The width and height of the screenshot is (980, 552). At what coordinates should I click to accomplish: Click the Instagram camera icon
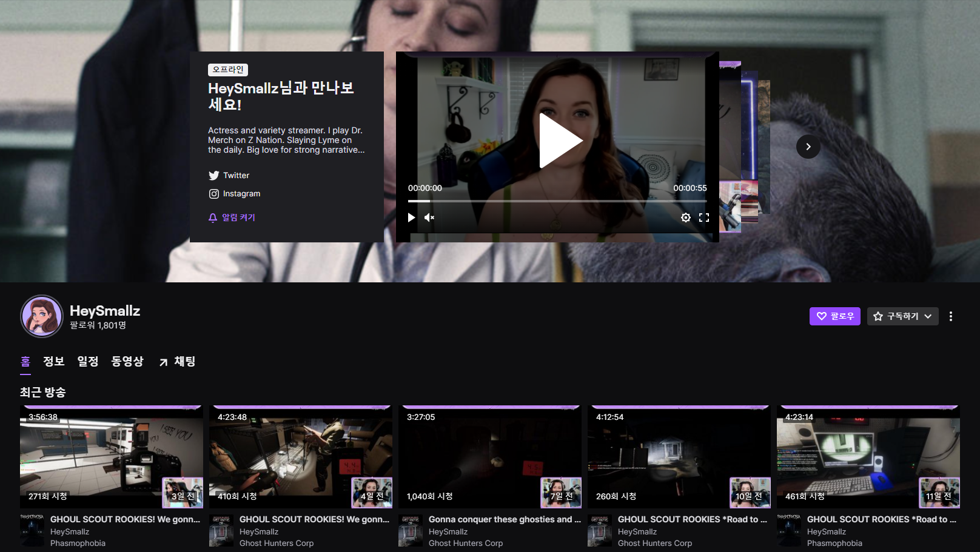point(213,194)
